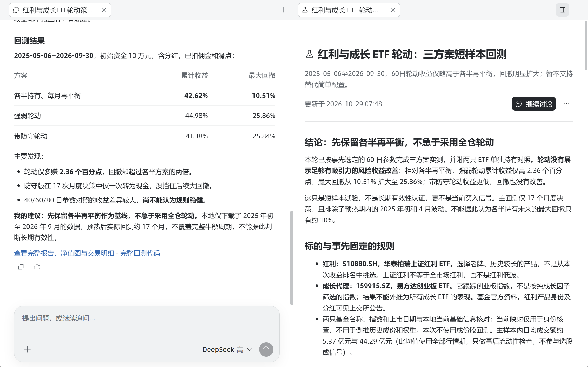The image size is (588, 367).
Task: Click the 42.62% cumulative return cell
Action: pos(196,96)
